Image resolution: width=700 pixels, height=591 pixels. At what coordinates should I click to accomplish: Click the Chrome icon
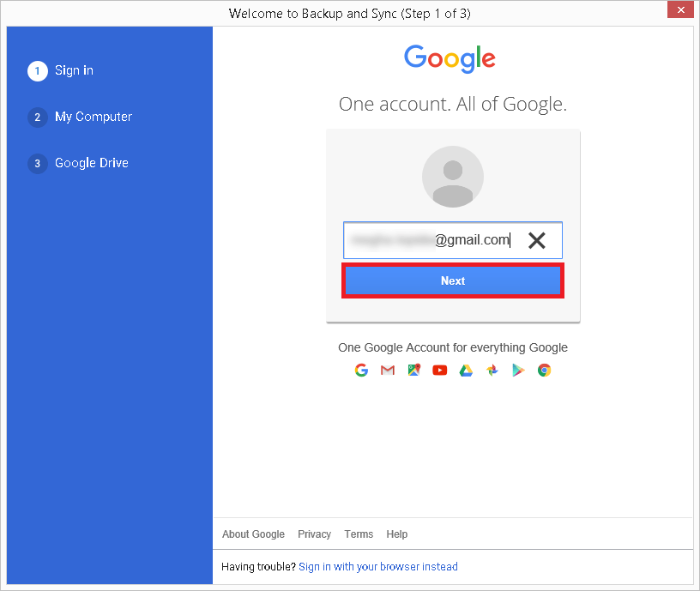click(544, 370)
